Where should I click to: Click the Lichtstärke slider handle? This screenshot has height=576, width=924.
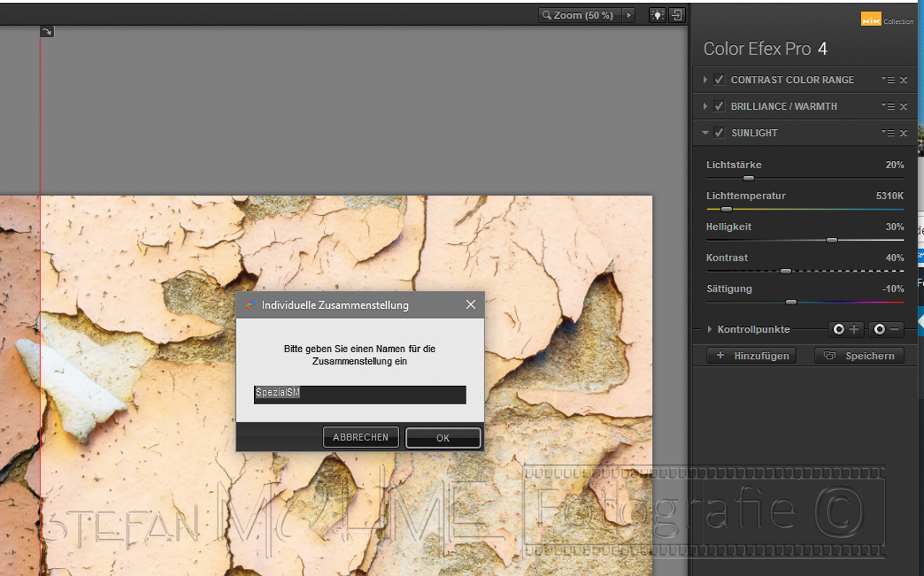point(749,178)
